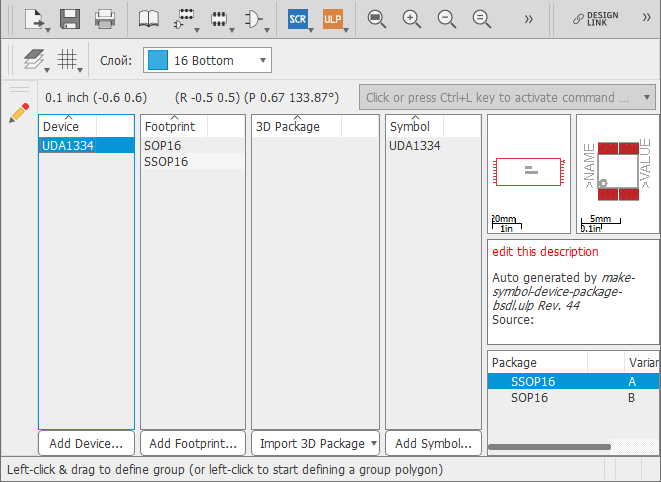Zoom out with minus magnifier
The height and width of the screenshot is (482, 661).
coord(446,19)
